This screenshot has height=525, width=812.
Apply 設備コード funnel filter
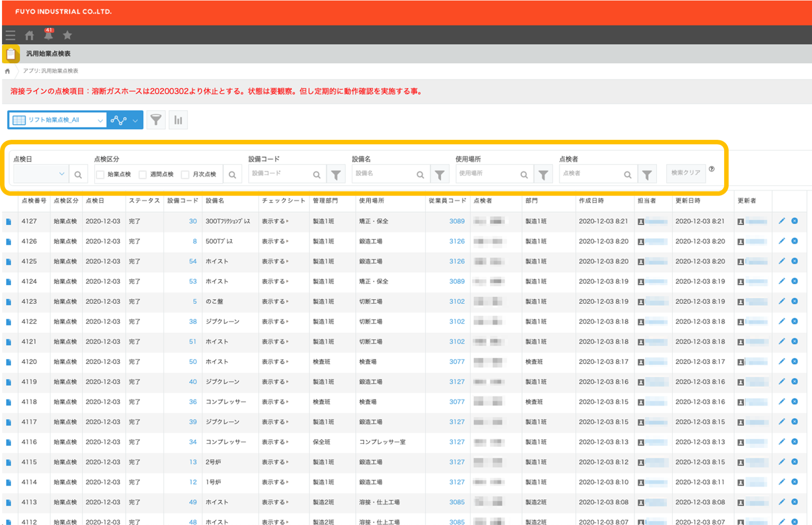click(x=336, y=174)
